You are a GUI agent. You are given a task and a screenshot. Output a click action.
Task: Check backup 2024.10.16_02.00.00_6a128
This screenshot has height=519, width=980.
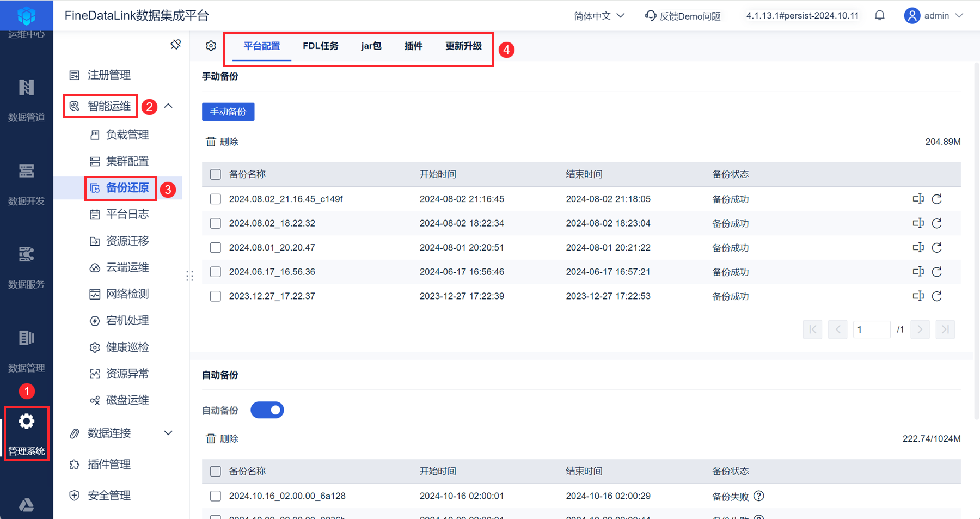[216, 496]
